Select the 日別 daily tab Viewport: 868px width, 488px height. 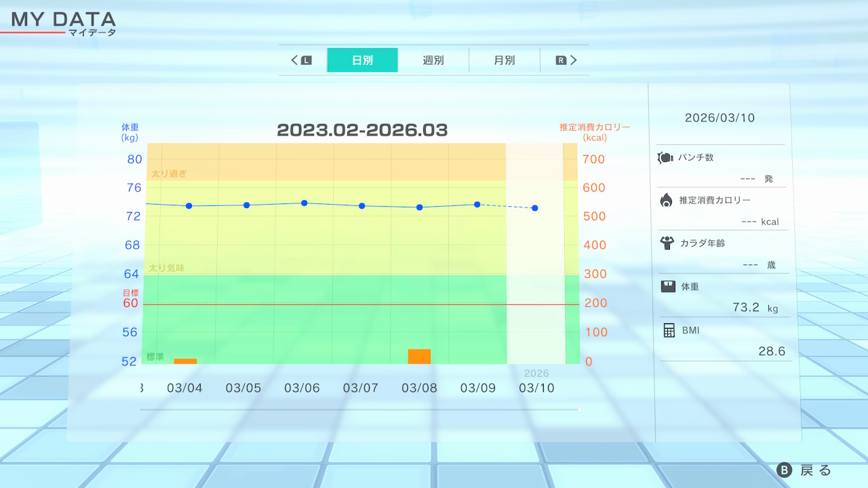362,60
